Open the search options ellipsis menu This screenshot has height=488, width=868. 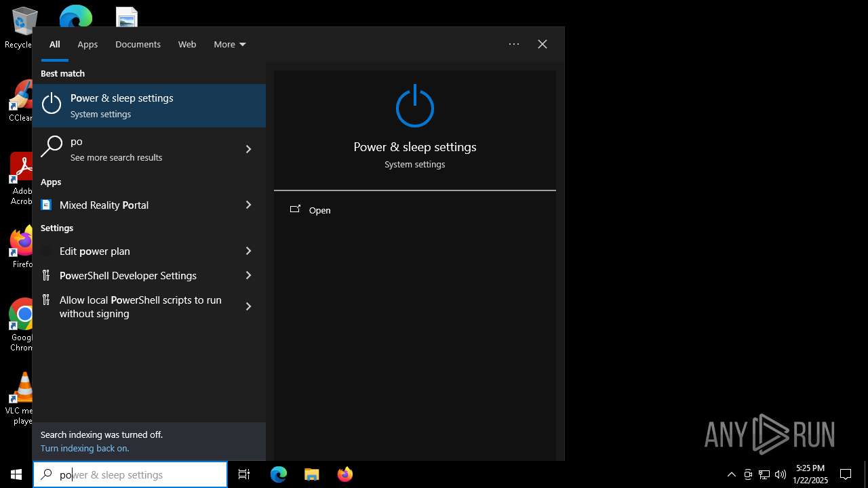point(514,44)
